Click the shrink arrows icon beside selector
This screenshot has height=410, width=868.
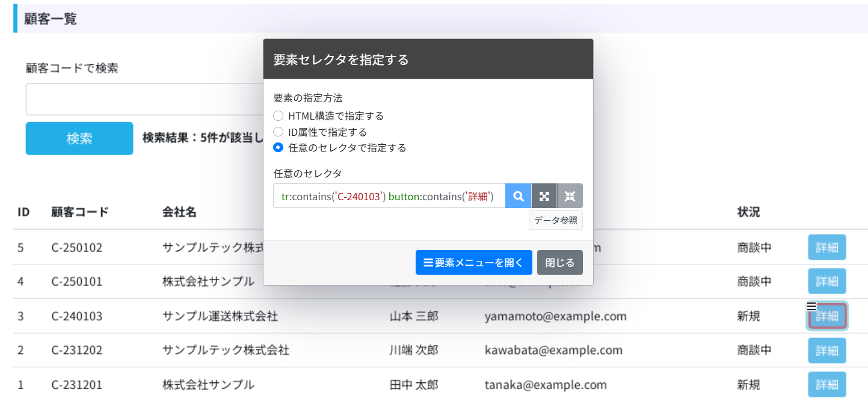click(x=570, y=196)
